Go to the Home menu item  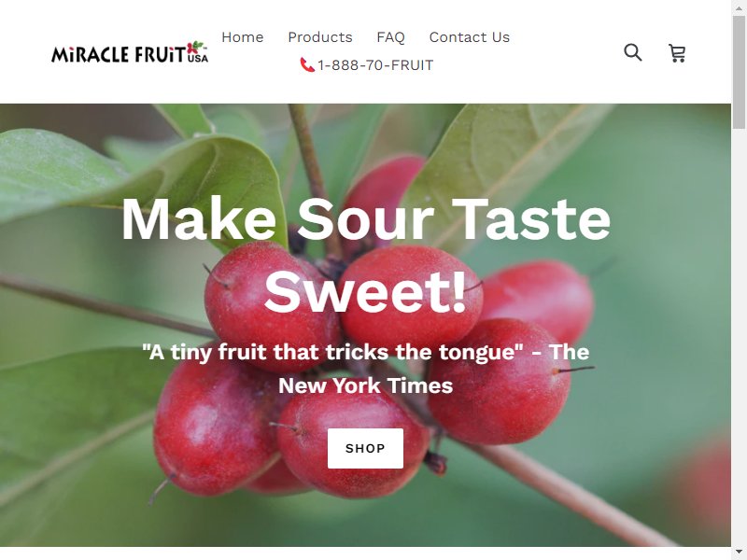243,37
